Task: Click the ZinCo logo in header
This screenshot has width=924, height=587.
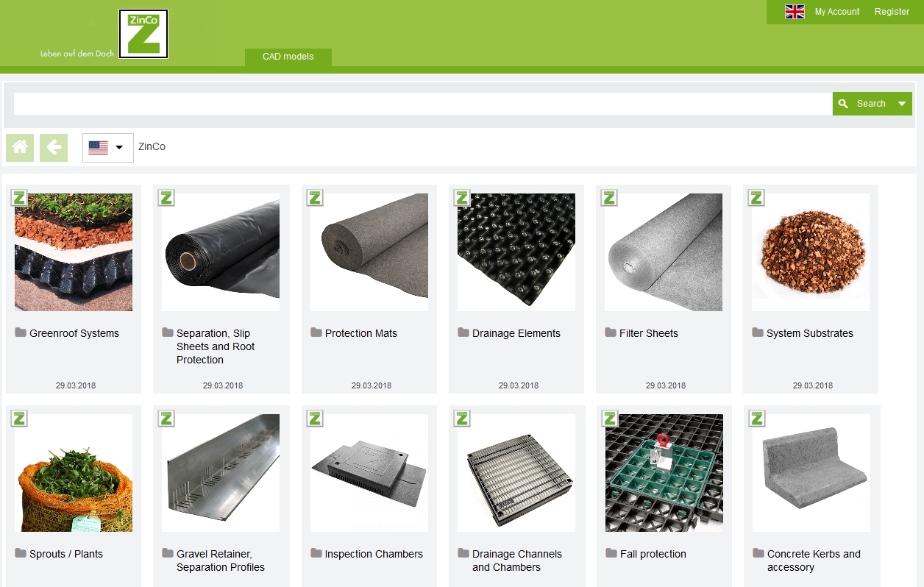Action: (x=143, y=34)
